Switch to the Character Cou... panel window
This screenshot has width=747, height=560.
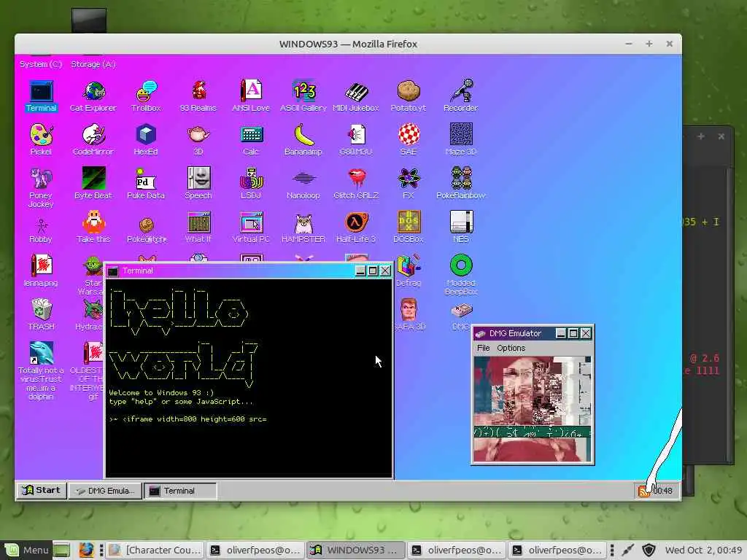tap(155, 550)
